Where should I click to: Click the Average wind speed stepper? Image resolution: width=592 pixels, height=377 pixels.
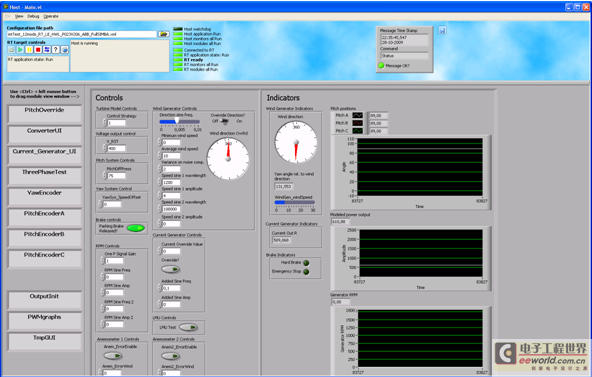tap(159, 155)
